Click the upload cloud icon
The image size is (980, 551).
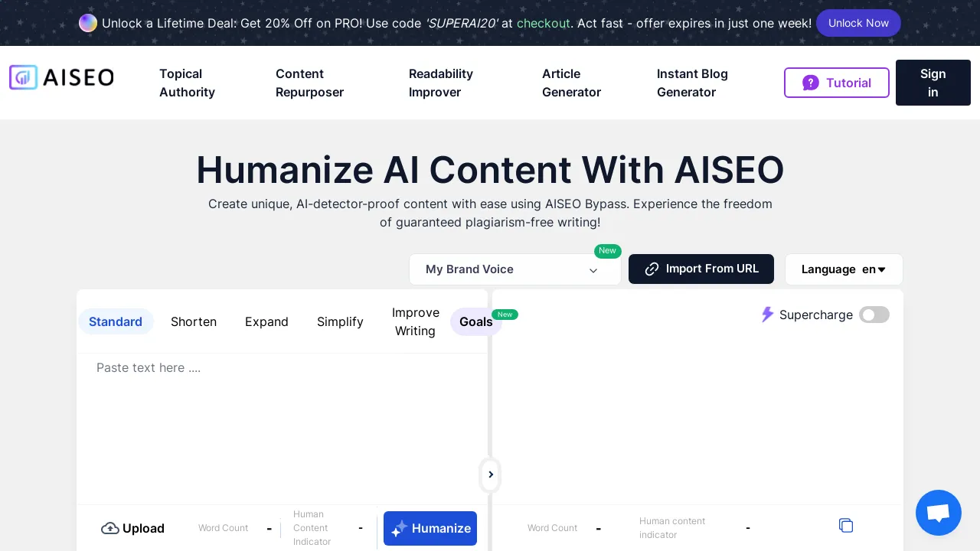click(x=110, y=528)
